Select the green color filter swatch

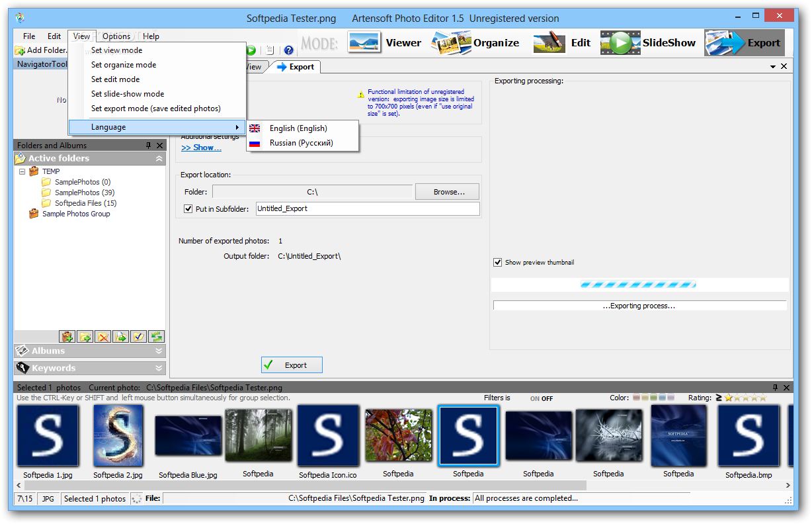pos(654,398)
